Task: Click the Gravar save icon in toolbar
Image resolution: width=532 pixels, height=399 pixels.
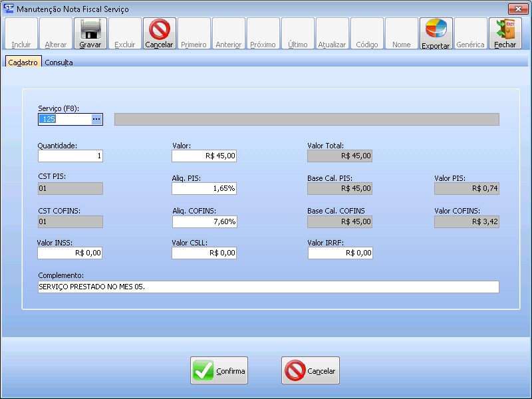Action: point(90,33)
